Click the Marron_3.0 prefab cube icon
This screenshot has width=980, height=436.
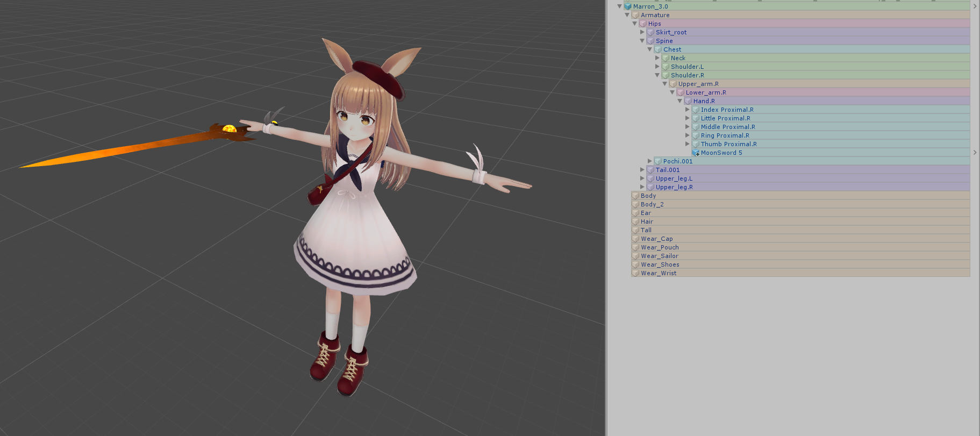628,6
